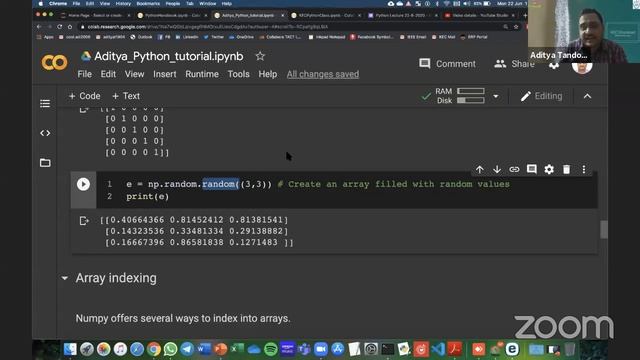
Task: Open the Editing mode dropdown
Action: (541, 96)
